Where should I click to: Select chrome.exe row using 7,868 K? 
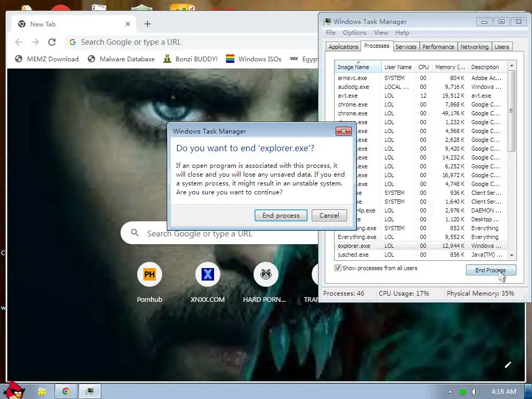pyautogui.click(x=420, y=104)
